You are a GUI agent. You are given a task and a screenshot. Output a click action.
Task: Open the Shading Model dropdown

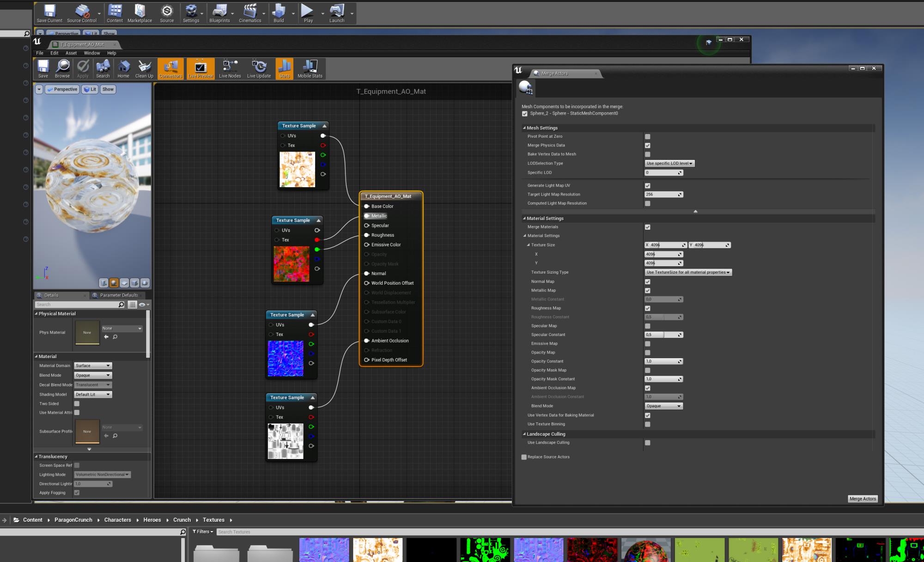(93, 394)
